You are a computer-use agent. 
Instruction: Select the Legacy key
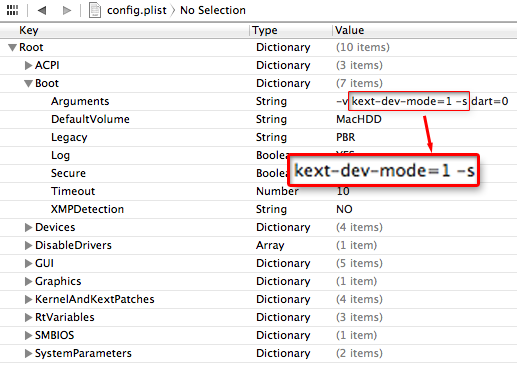click(x=69, y=137)
